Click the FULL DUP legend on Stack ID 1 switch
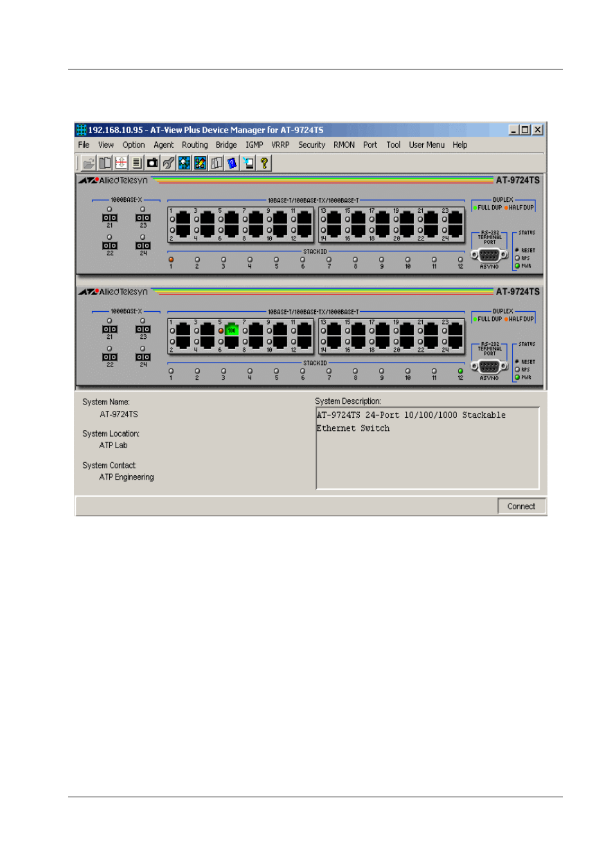 coord(487,208)
